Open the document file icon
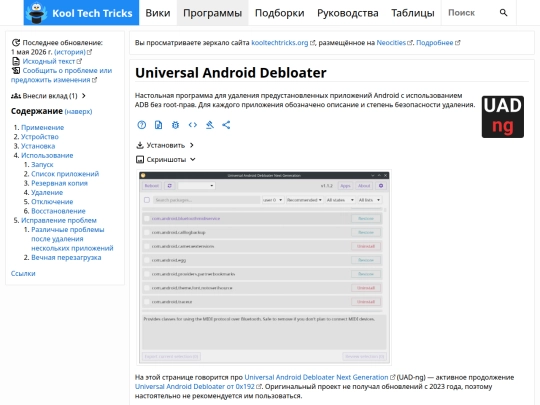540x405 pixels. [x=158, y=125]
